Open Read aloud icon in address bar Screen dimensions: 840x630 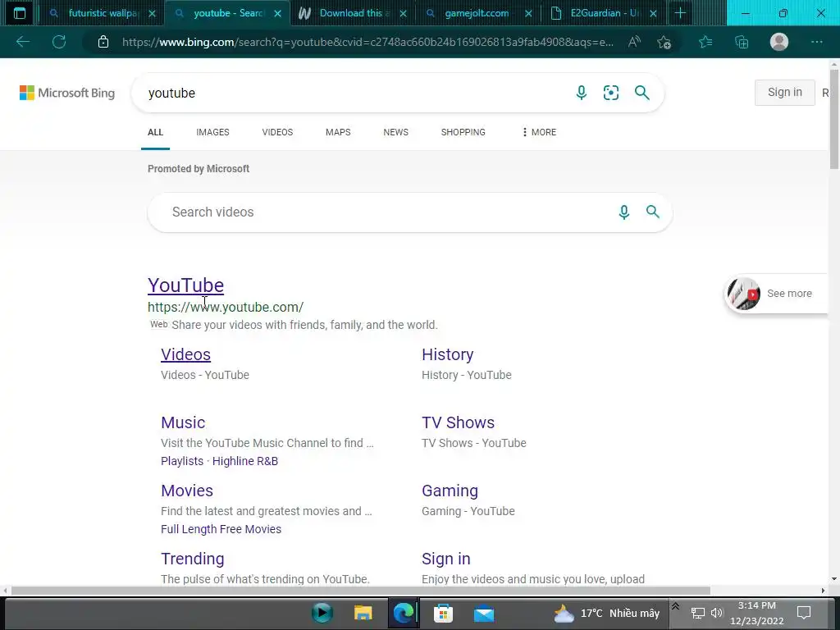click(x=634, y=42)
